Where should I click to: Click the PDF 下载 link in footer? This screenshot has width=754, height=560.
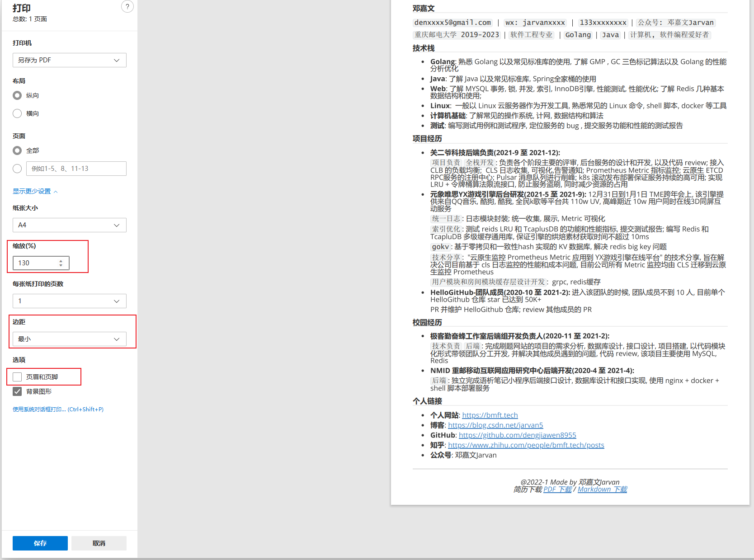coord(557,489)
